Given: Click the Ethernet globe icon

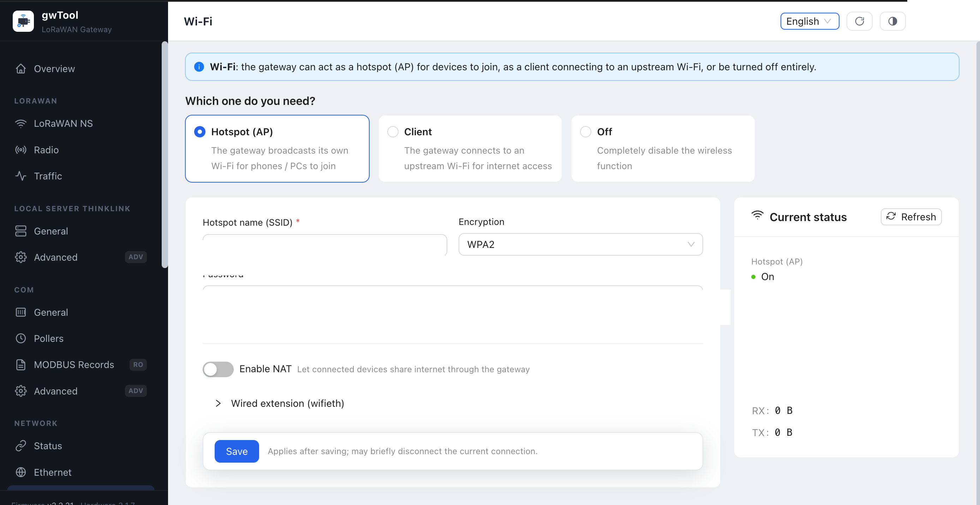Looking at the screenshot, I should click(21, 472).
